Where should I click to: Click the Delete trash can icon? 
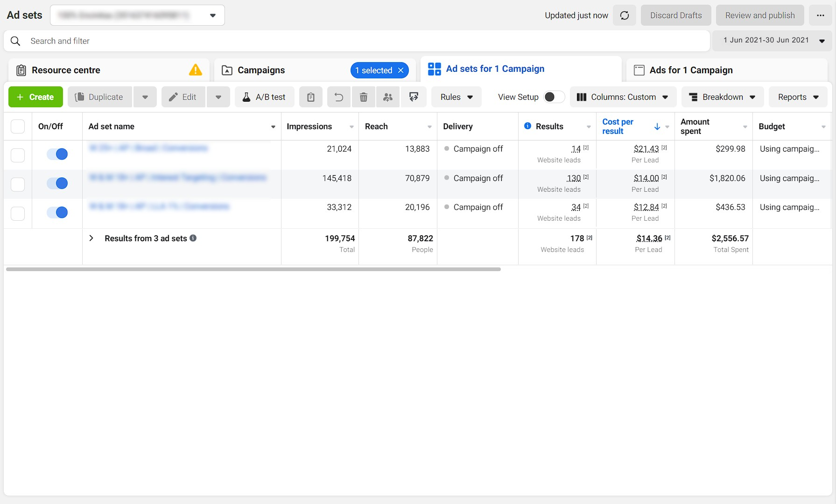pyautogui.click(x=364, y=97)
